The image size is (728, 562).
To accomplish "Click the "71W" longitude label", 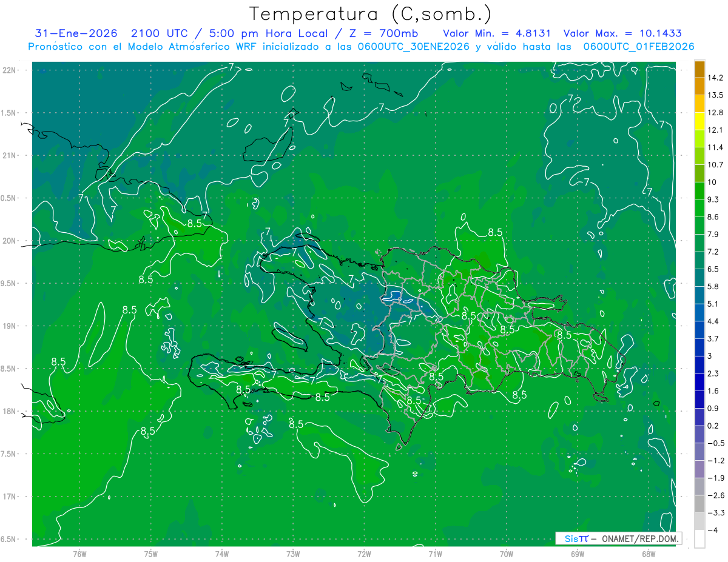I will coord(435,554).
